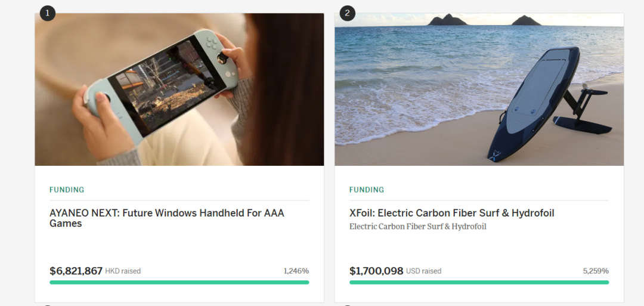Click FUNDING label on the AYANEO card
The height and width of the screenshot is (306, 644).
pos(67,190)
